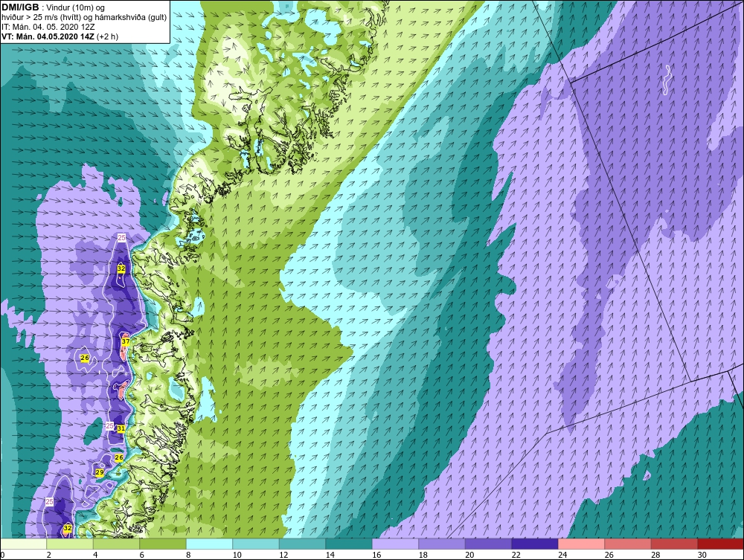Pick the 28–30 m/s red legend swatch
Image resolution: width=744 pixels, height=560 pixels.
pyautogui.click(x=674, y=544)
